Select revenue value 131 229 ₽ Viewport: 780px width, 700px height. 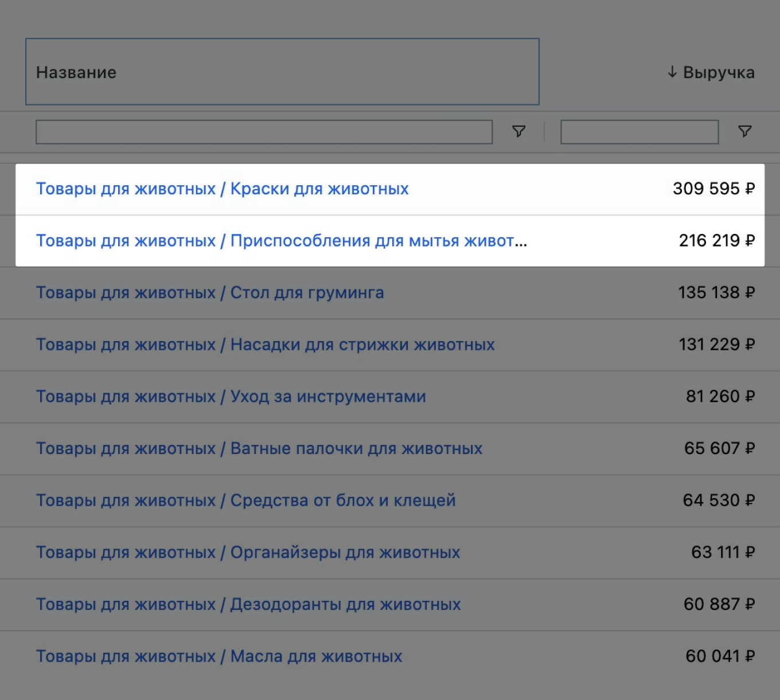click(x=717, y=345)
